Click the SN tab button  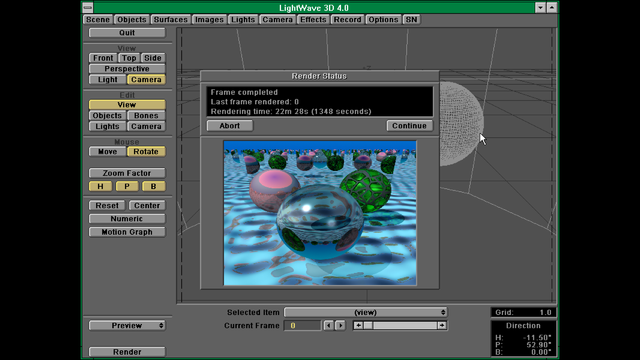411,20
